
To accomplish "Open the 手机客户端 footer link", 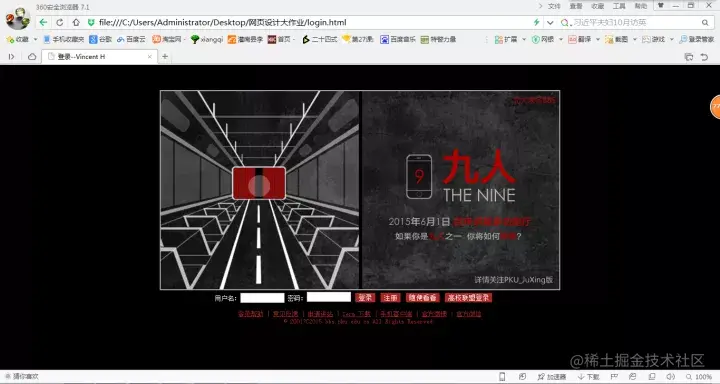I will [x=396, y=314].
